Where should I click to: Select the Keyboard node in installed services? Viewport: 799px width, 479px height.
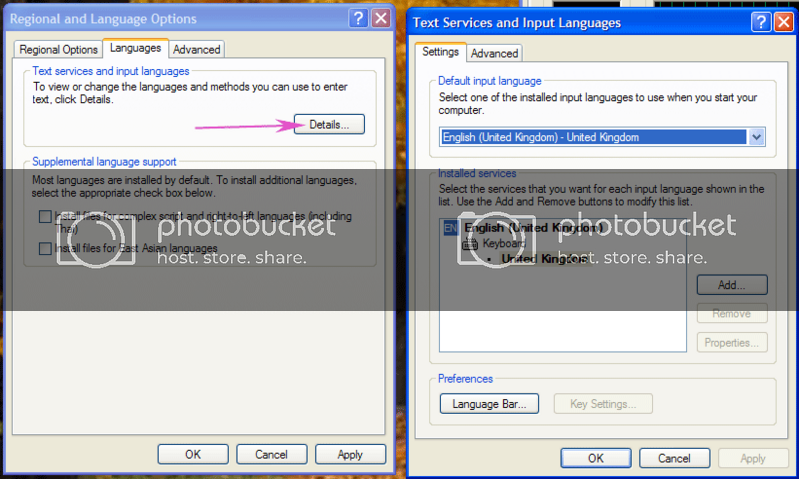pos(504,244)
